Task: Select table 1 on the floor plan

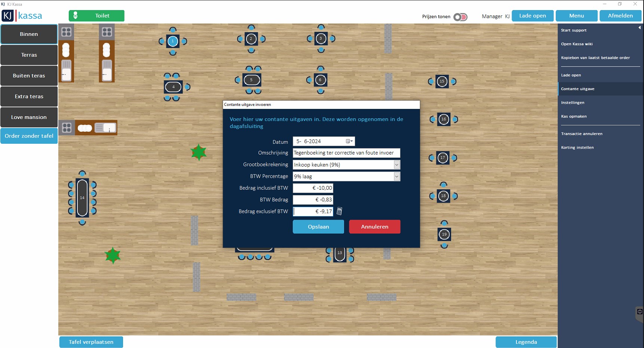Action: click(x=172, y=41)
